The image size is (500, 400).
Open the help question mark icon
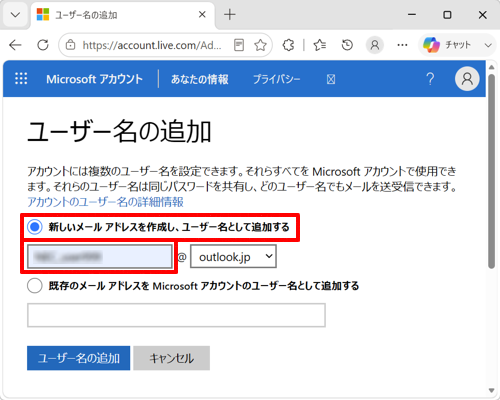[430, 79]
